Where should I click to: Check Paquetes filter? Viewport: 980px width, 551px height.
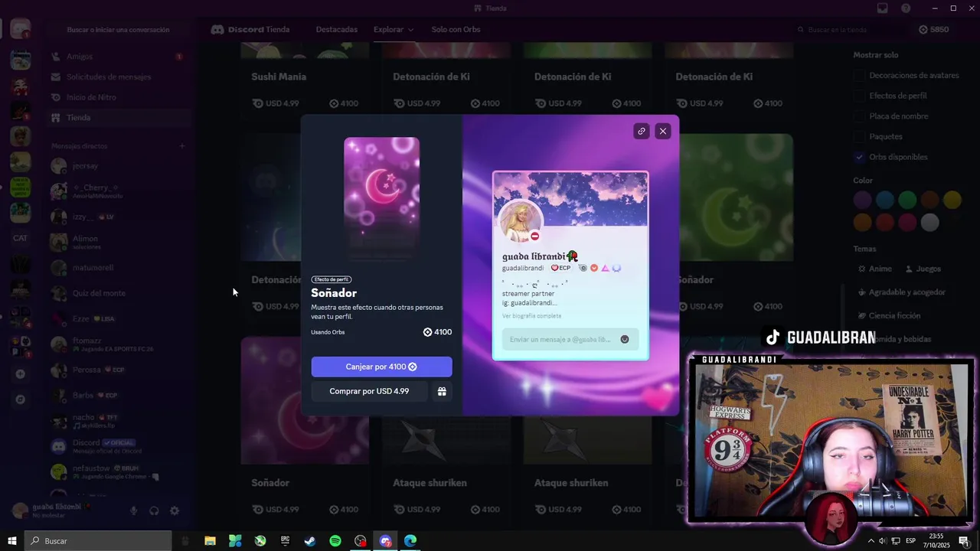click(860, 136)
